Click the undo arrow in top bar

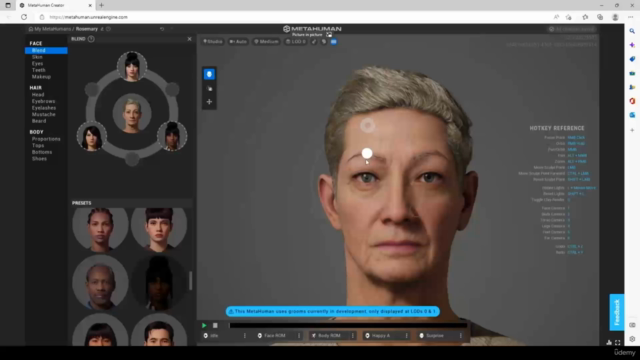pos(162,29)
